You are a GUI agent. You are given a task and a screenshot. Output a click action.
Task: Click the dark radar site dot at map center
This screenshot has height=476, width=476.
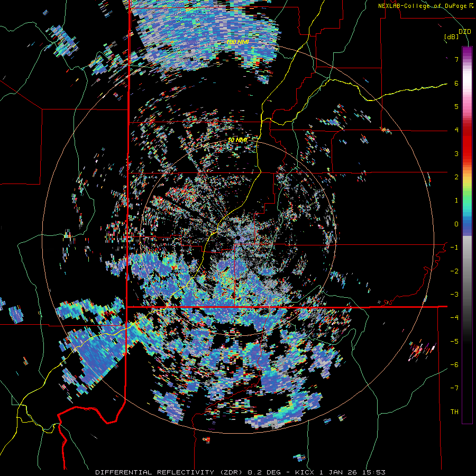[x=237, y=237]
